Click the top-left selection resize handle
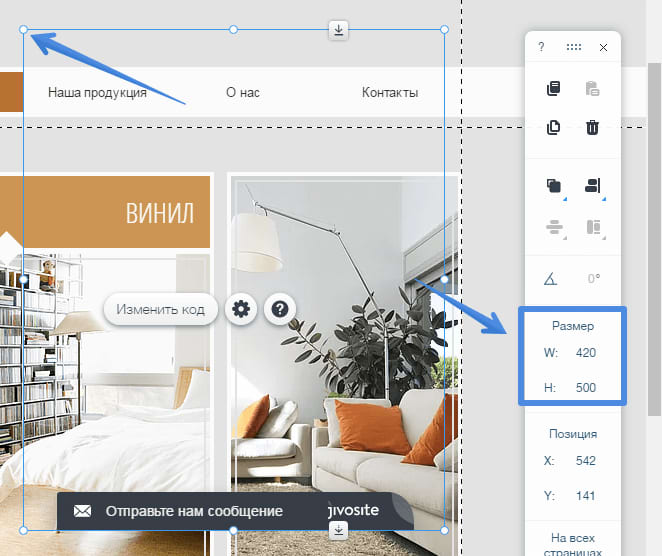The width and height of the screenshot is (662, 556). [x=23, y=30]
